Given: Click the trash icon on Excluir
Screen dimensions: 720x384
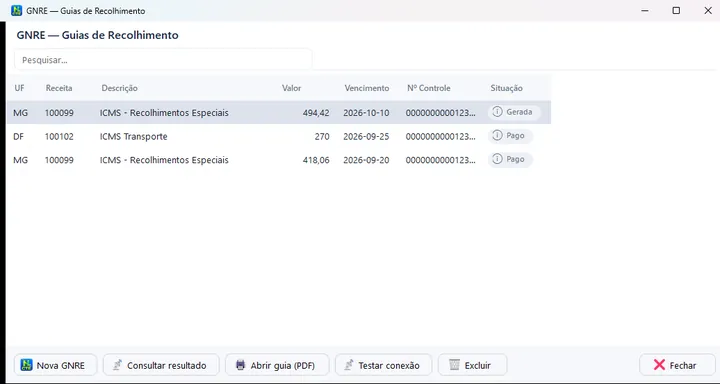Looking at the screenshot, I should click(x=454, y=365).
